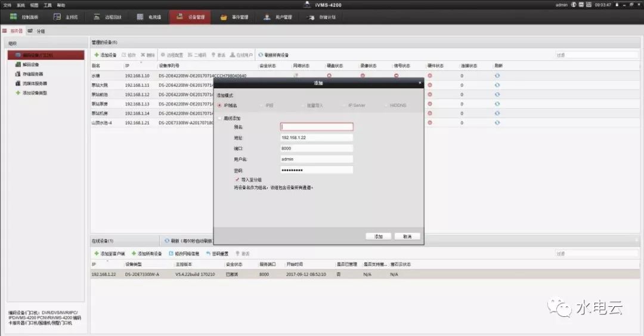The image size is (644, 336).
Task: Sort by the IP column header
Action: pos(128,66)
